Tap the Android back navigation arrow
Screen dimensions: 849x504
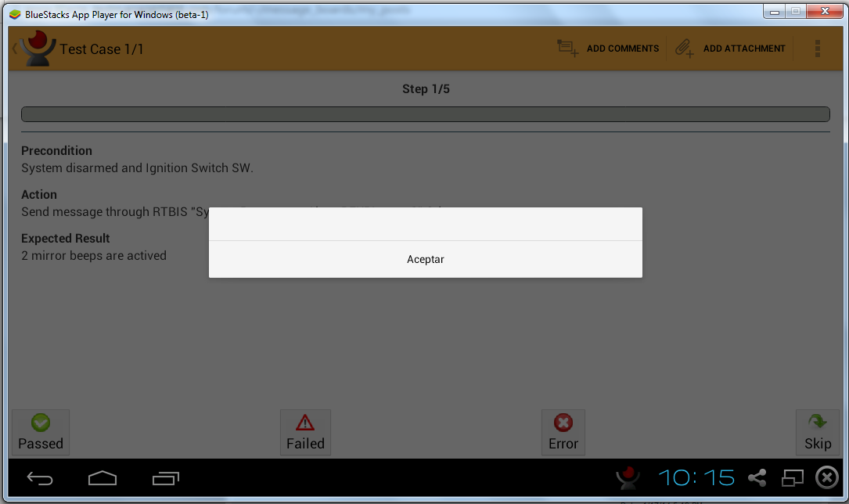[x=40, y=478]
